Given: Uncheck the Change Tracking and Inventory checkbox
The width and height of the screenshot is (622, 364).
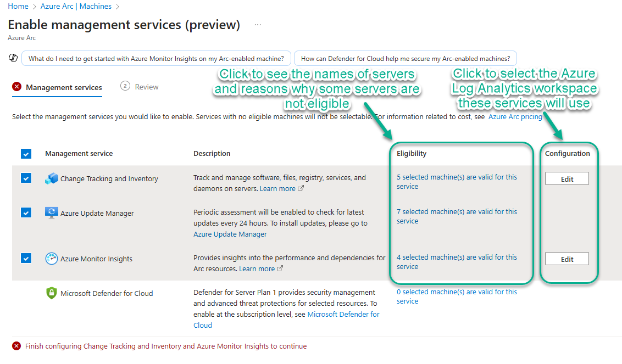Looking at the screenshot, I should [x=26, y=178].
